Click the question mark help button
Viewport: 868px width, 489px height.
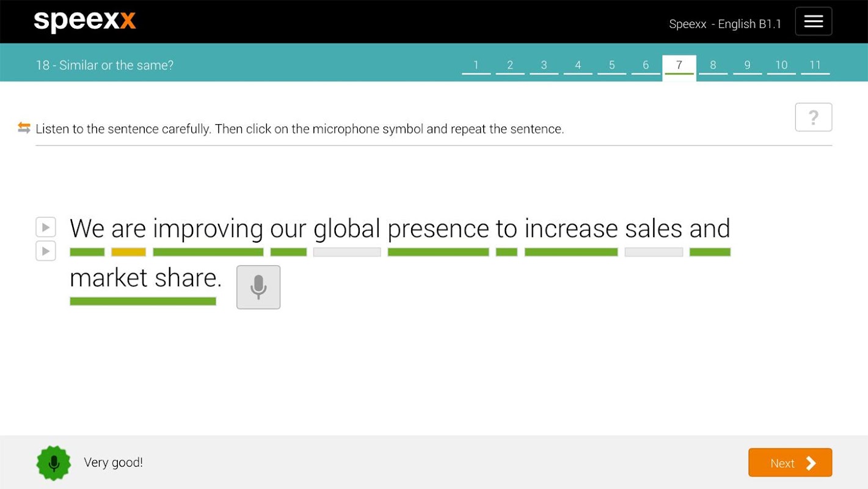click(x=813, y=117)
